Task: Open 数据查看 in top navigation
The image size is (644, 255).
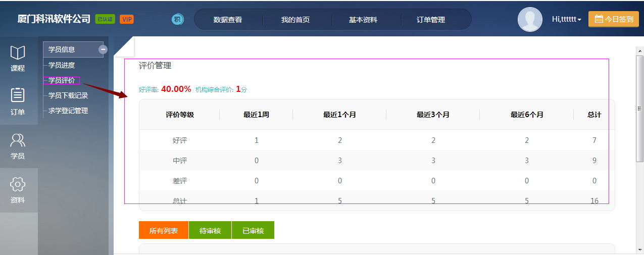Action: (x=228, y=20)
